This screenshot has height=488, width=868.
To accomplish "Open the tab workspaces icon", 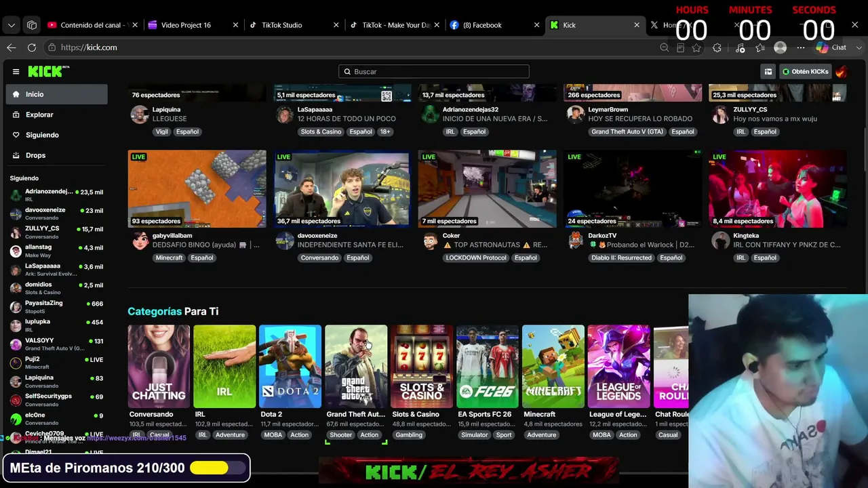I will [32, 25].
